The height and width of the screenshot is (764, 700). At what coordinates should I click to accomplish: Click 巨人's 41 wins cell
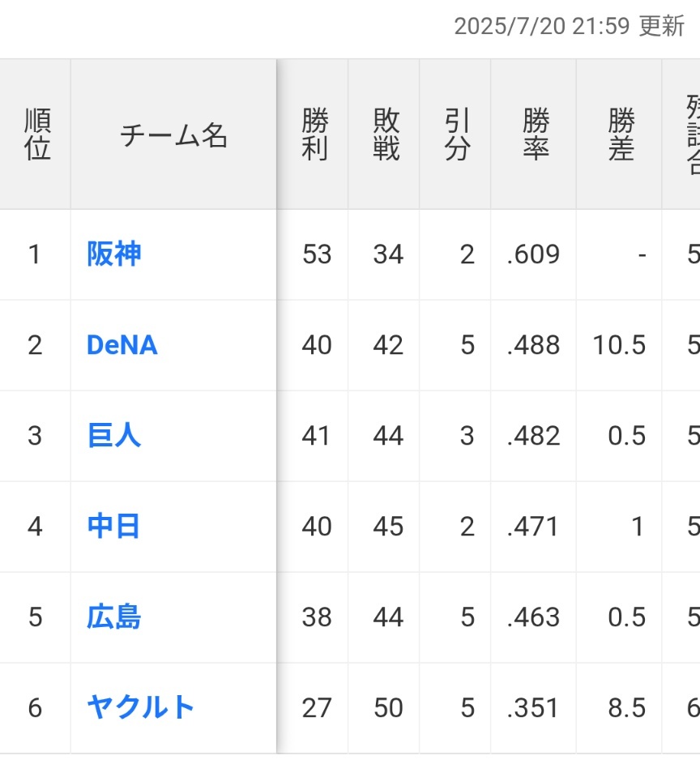click(316, 436)
